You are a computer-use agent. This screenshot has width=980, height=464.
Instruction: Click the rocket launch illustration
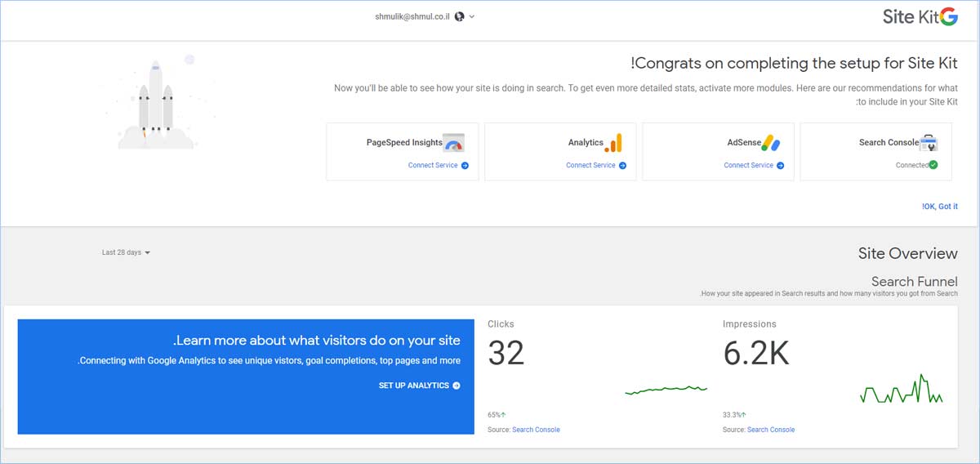tap(156, 102)
